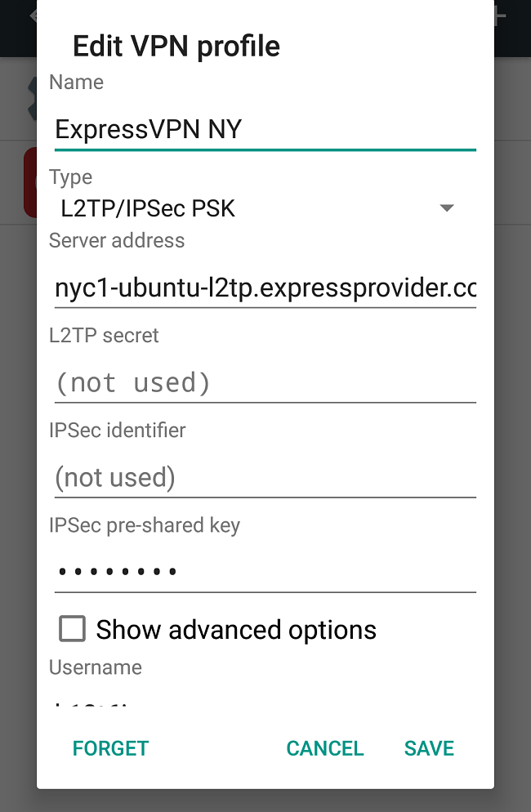
Task: Tap the back arrow behind the dialog
Action: tap(31, 16)
